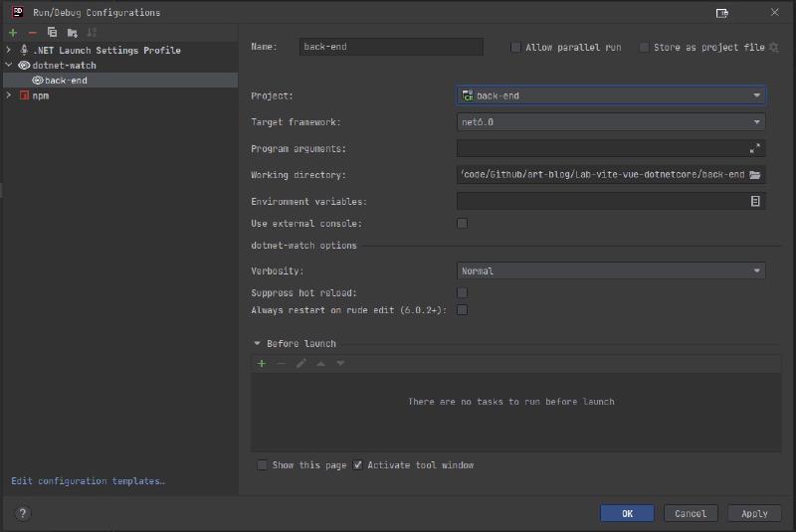Toggle Suppress hot reload checkbox
Screen dimensions: 796x532
click(462, 292)
